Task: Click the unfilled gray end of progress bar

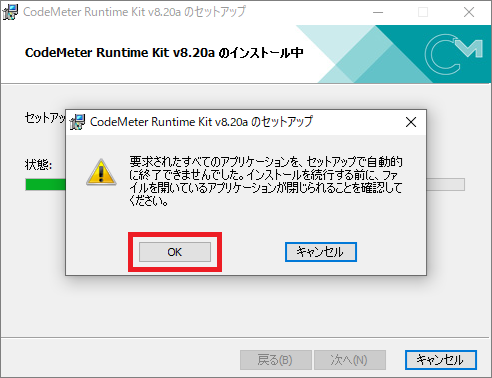Action: point(446,185)
